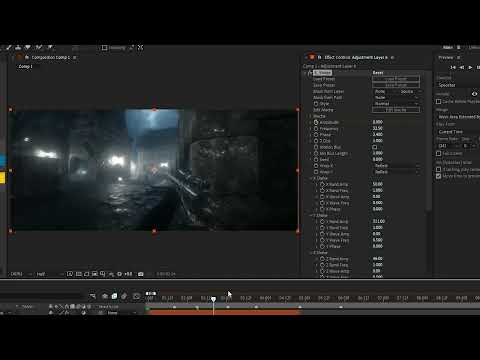Expand the Mocha parameter group

click(x=311, y=116)
